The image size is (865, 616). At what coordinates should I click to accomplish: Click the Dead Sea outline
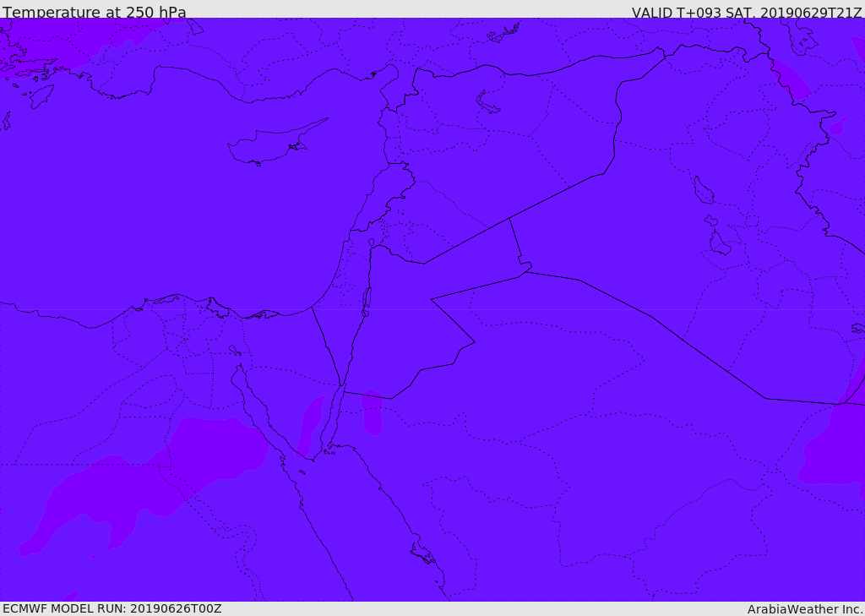point(366,302)
